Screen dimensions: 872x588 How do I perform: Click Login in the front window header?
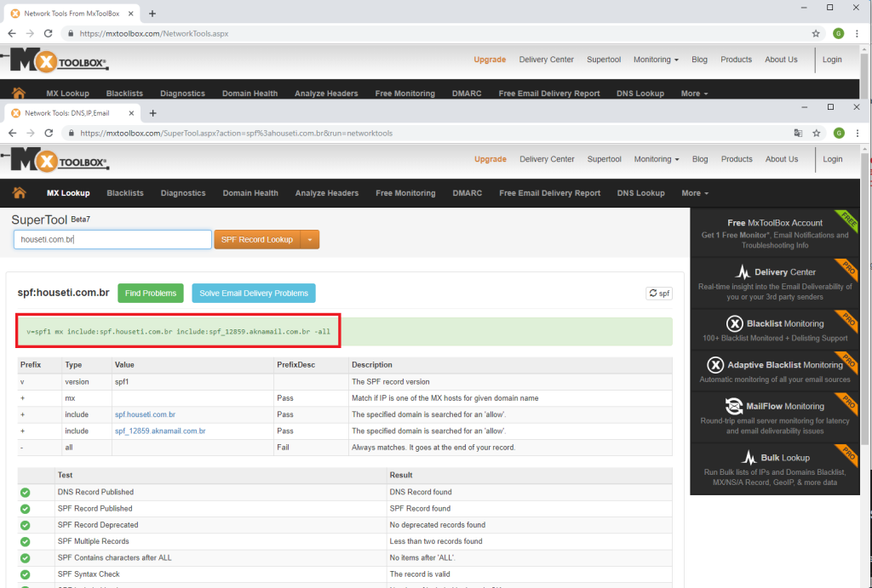pos(833,159)
